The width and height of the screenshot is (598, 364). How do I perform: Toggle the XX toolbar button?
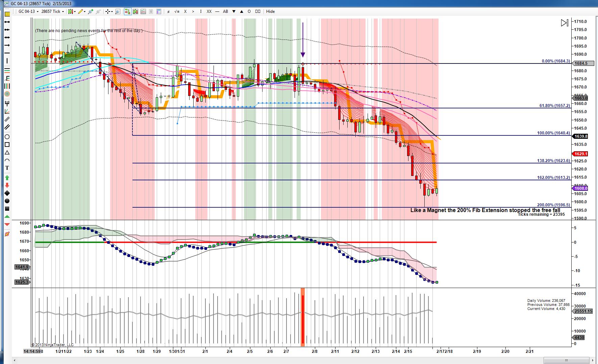point(209,11)
